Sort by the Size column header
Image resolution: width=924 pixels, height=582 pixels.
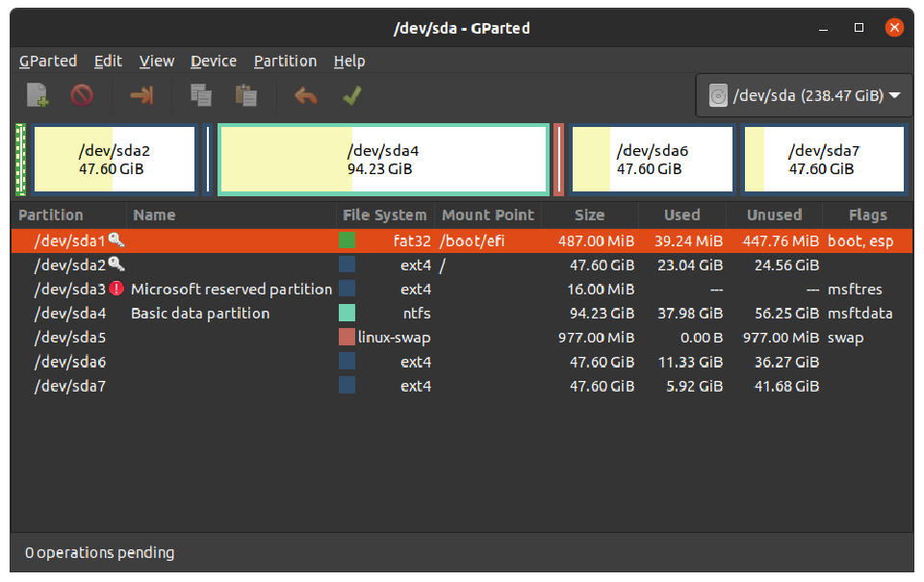589,215
